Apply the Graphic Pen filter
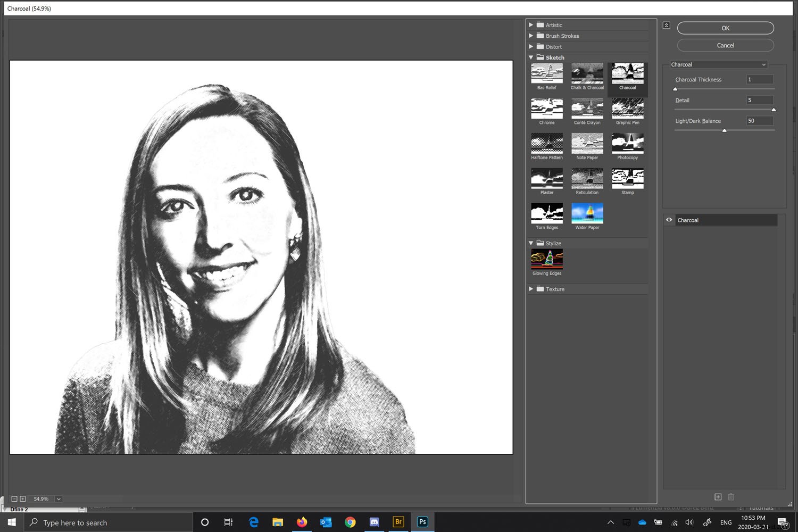798x532 pixels. click(627, 108)
